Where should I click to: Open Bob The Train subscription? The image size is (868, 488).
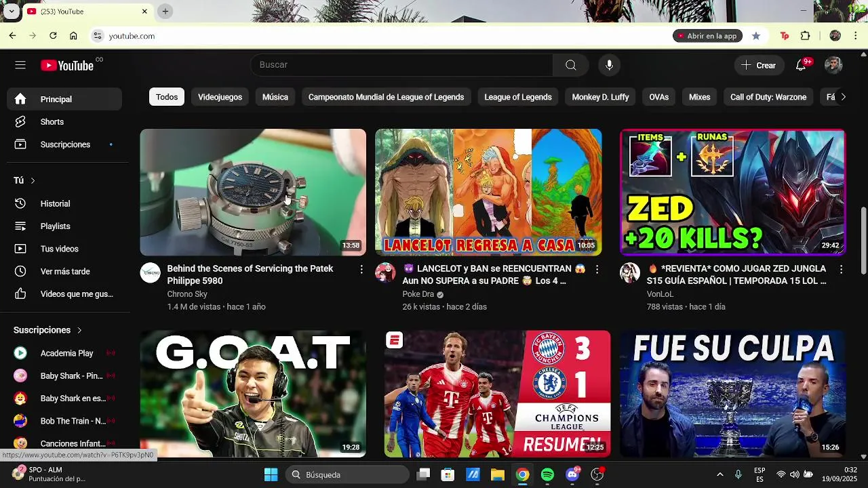click(x=65, y=421)
